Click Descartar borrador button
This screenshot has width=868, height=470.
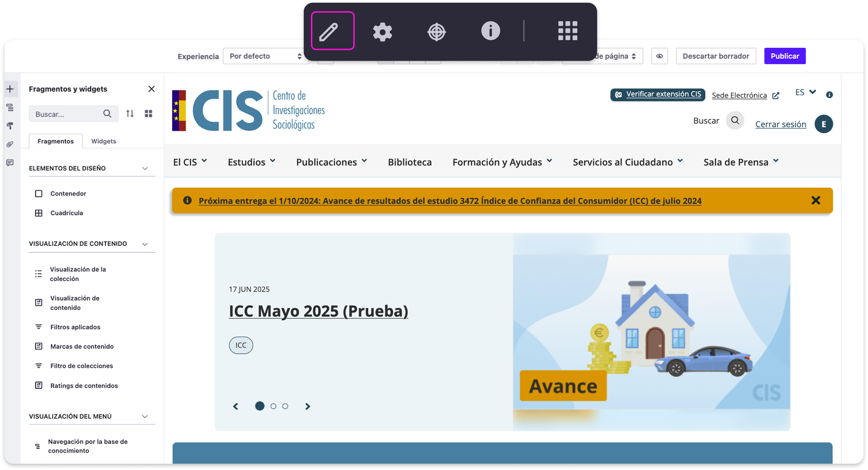point(716,56)
